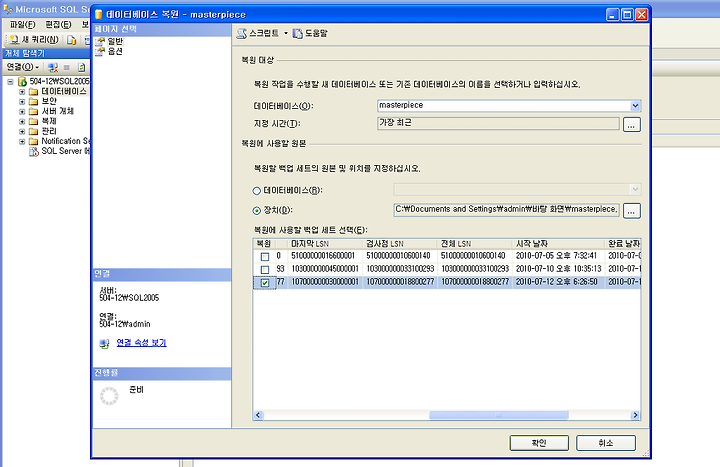The height and width of the screenshot is (467, 720).
Task: Open the 스크립트 dropdown arrow
Action: (x=286, y=34)
